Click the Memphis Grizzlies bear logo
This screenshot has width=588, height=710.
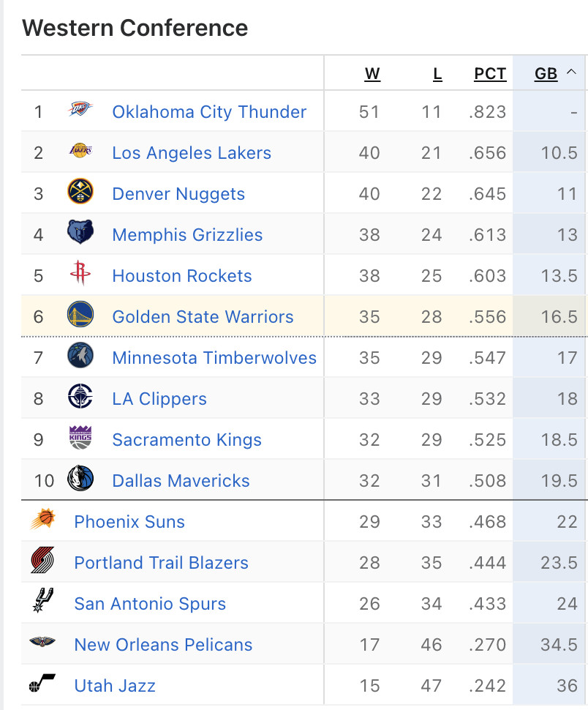[80, 232]
